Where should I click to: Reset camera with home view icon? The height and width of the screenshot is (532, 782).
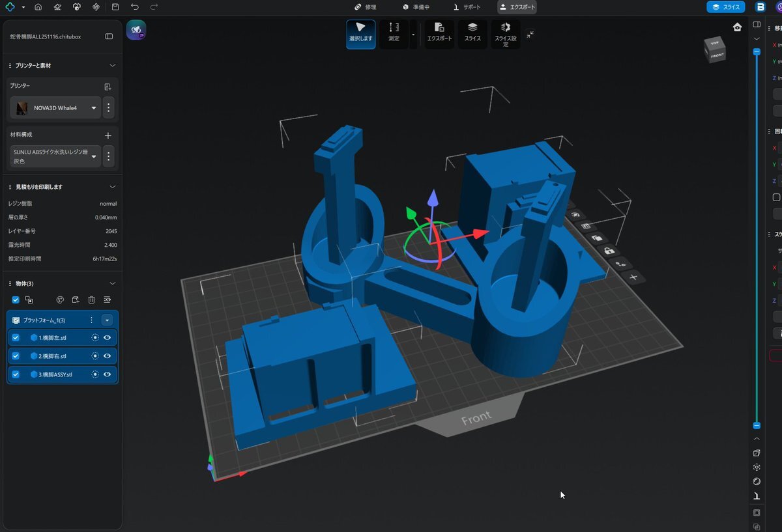[737, 27]
